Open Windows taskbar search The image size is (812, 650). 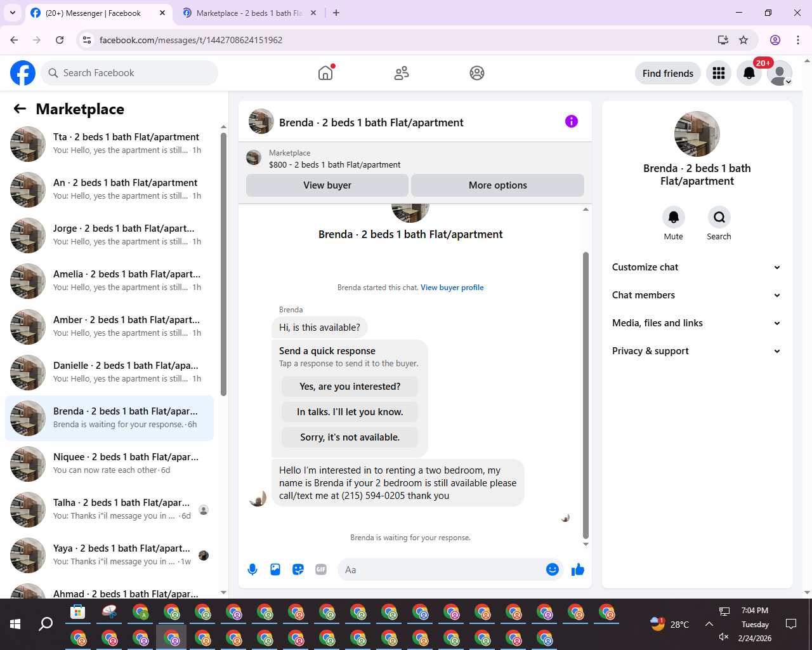[46, 624]
